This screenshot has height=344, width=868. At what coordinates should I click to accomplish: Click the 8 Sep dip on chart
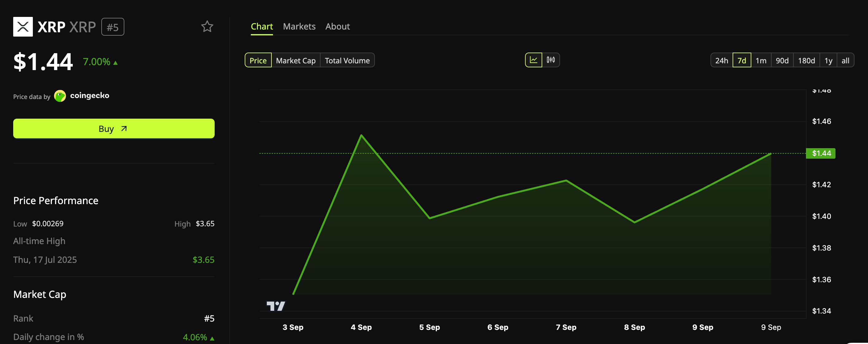click(x=635, y=222)
